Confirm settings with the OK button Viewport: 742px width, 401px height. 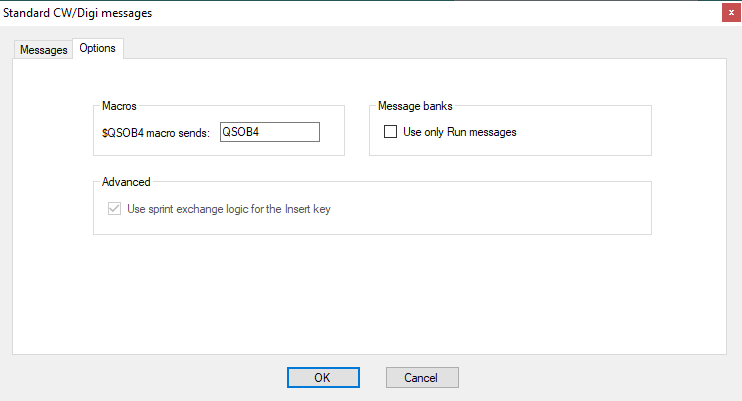click(x=323, y=377)
